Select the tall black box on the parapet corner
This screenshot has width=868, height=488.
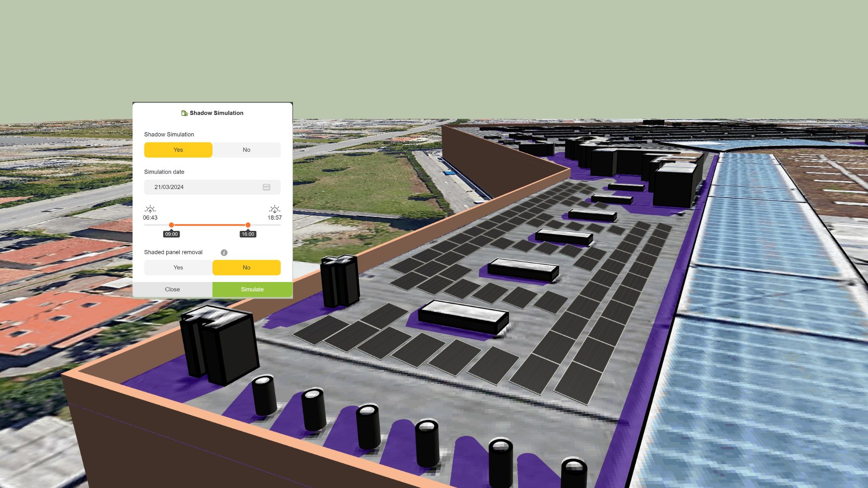click(220, 345)
